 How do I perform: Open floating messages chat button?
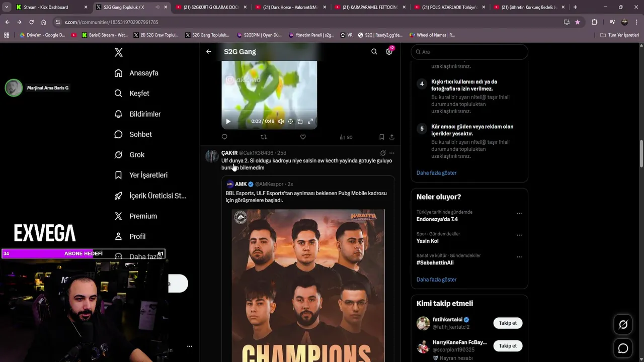tap(623, 348)
